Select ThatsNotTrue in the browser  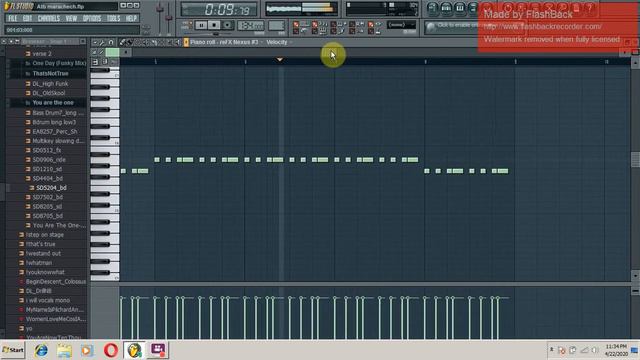point(50,73)
